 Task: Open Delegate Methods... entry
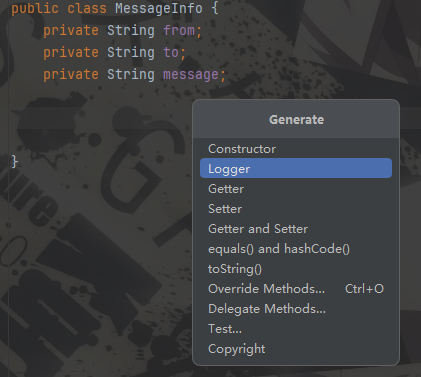[x=296, y=309]
